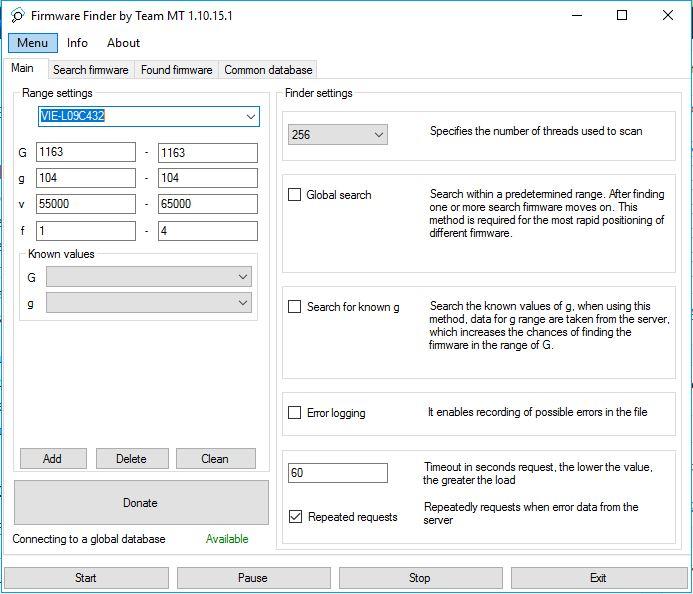The height and width of the screenshot is (594, 693).
Task: Click the Start button
Action: pos(86,578)
